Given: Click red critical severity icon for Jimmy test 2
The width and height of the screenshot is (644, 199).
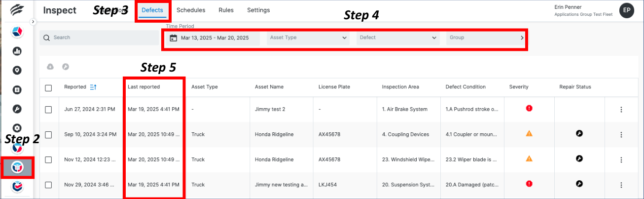Looking at the screenshot, I should (x=529, y=108).
